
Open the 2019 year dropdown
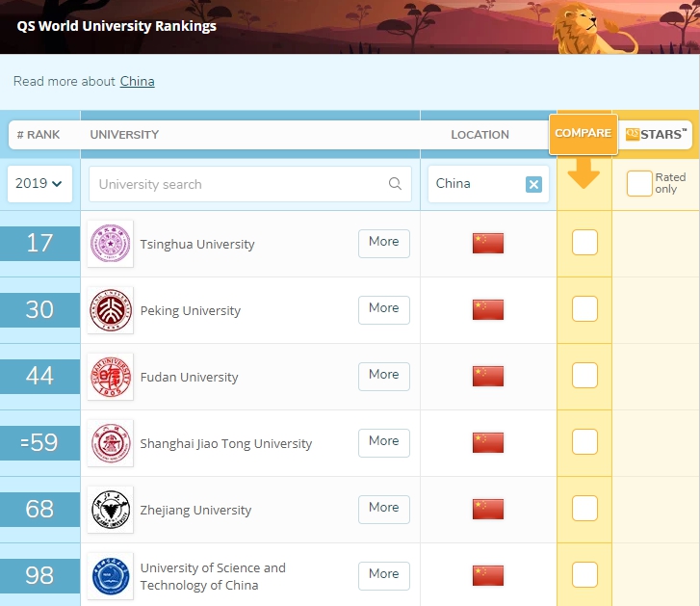tap(39, 183)
